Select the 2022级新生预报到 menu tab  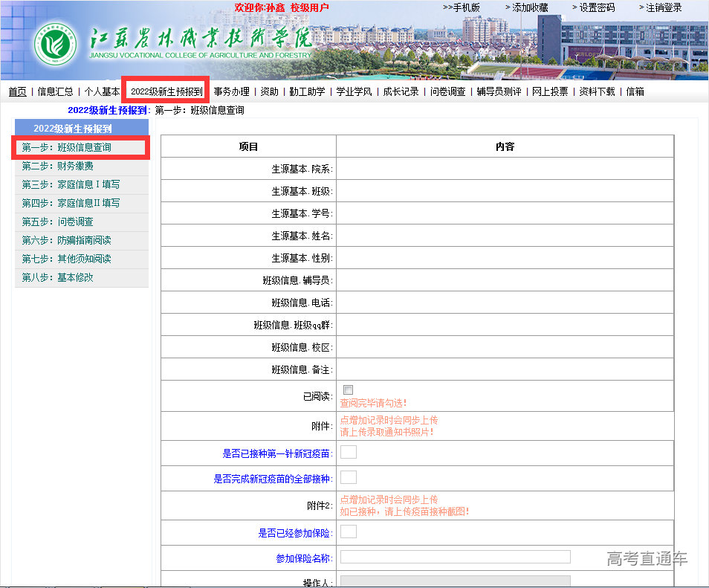166,91
